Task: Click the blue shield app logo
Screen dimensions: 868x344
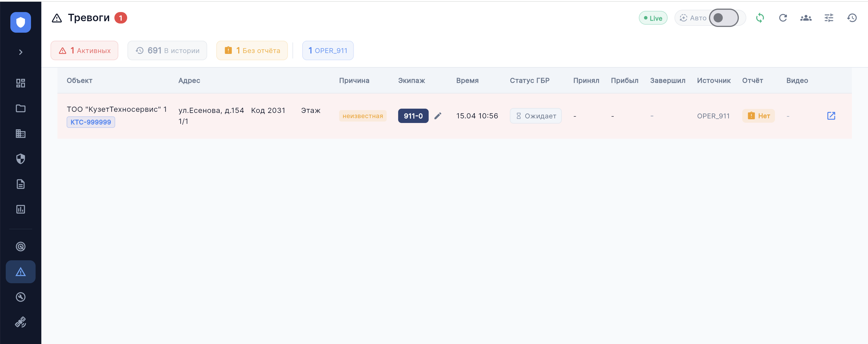Action: (21, 22)
